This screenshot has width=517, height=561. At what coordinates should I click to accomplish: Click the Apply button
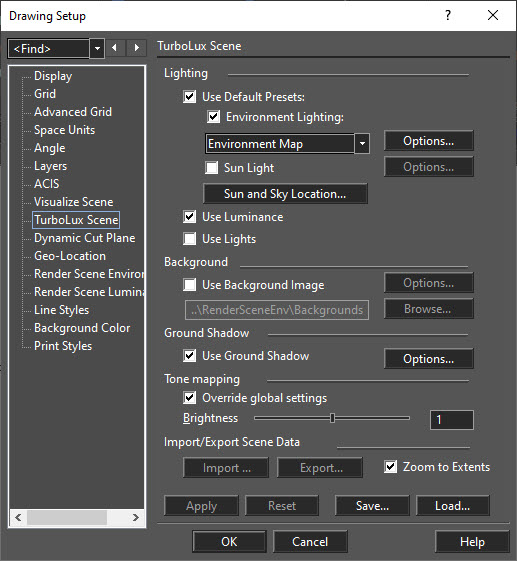coord(201,506)
